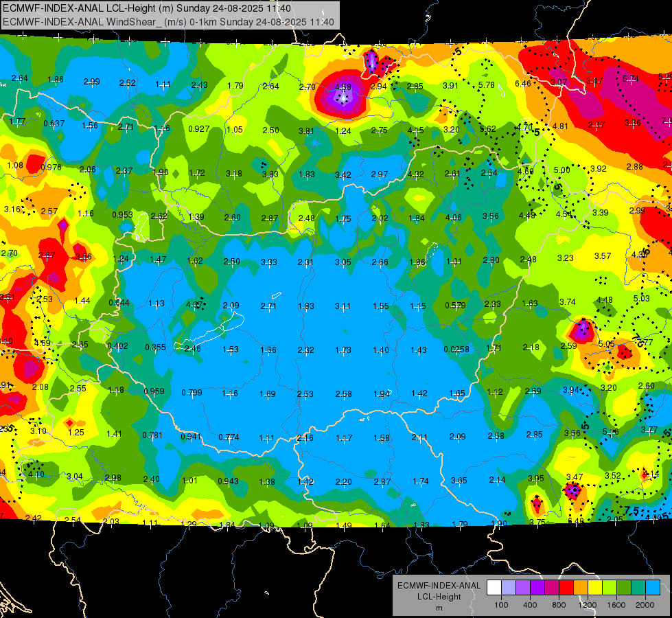Click wind shear value 4.58 in purple spot
The width and height of the screenshot is (672, 618).
(343, 87)
